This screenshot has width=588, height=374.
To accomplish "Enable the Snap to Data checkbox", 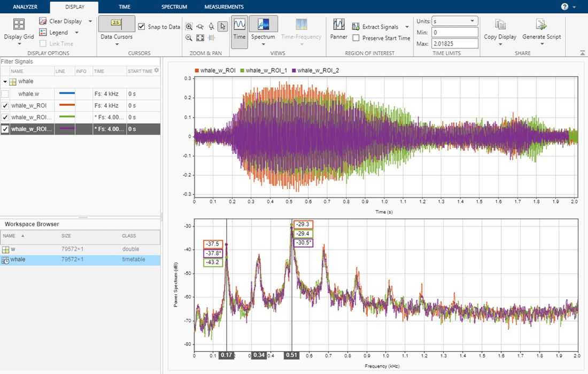I will pos(142,26).
